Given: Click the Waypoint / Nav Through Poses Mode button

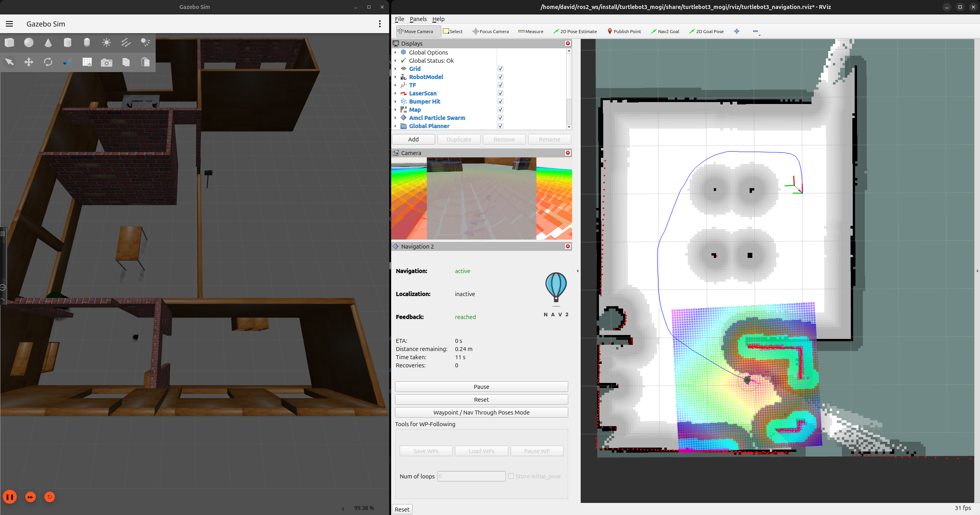Looking at the screenshot, I should coord(481,413).
